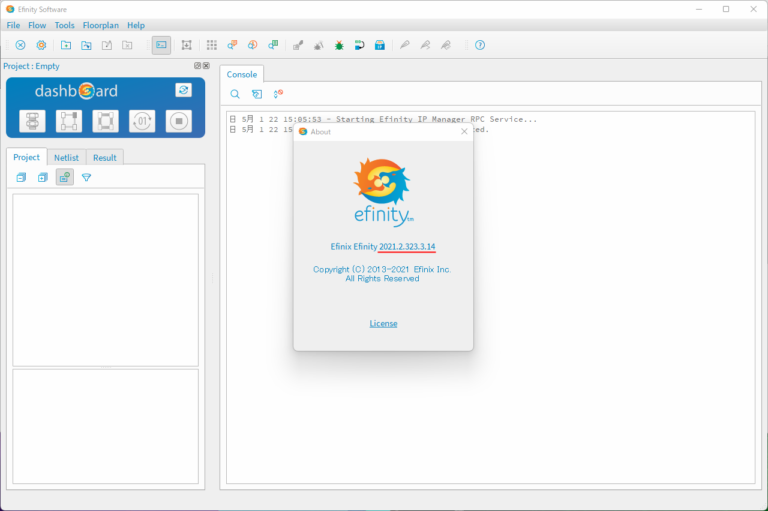Viewport: 768px width, 511px height.
Task: Click the dashboard Bitstream generation (01) icon
Action: (x=142, y=121)
